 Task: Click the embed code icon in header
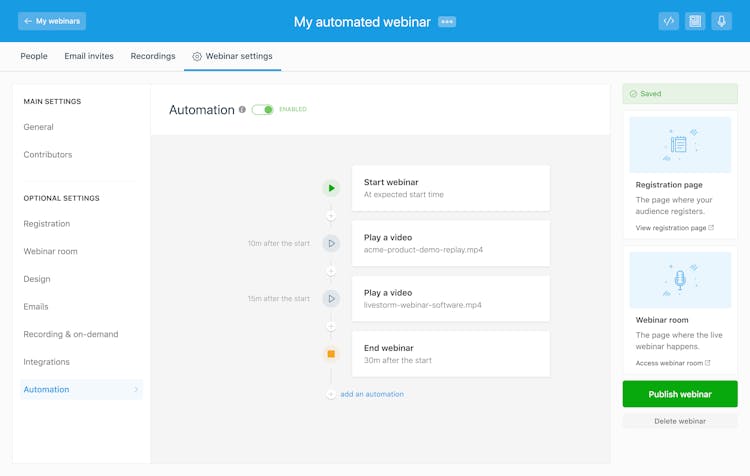tap(668, 21)
